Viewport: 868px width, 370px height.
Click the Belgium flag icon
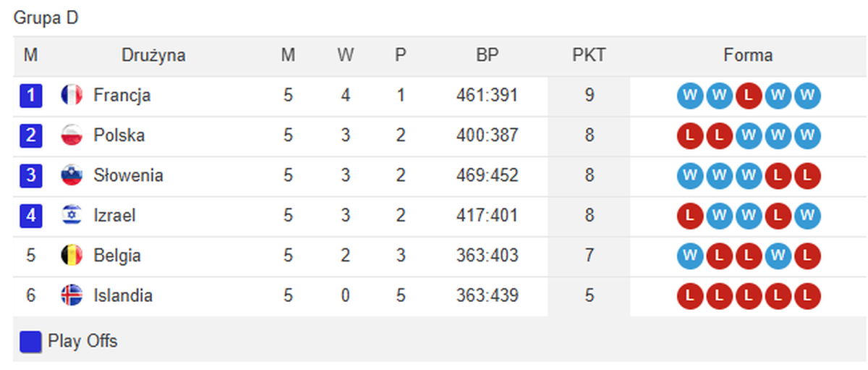click(x=72, y=256)
